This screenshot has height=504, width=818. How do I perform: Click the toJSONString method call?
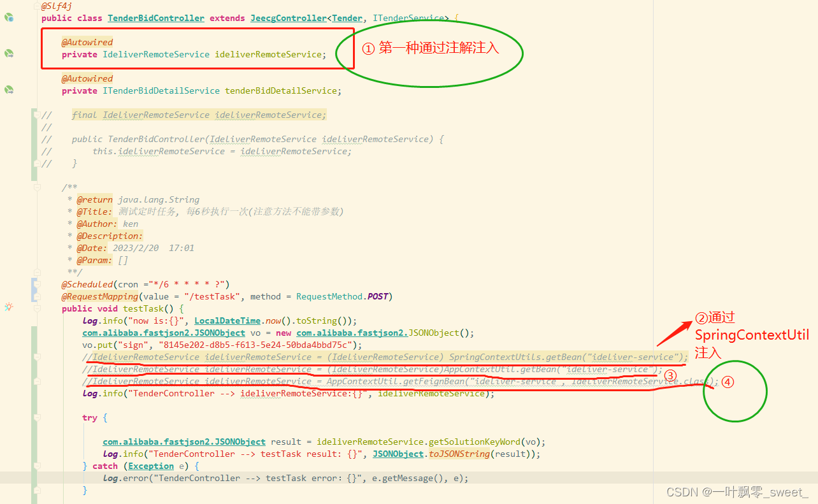pos(459,454)
